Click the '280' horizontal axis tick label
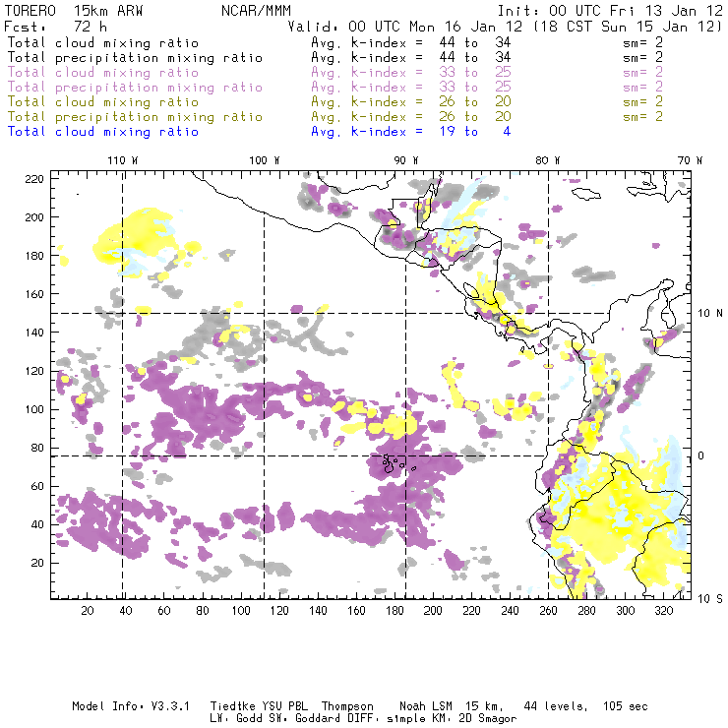 coord(586,611)
